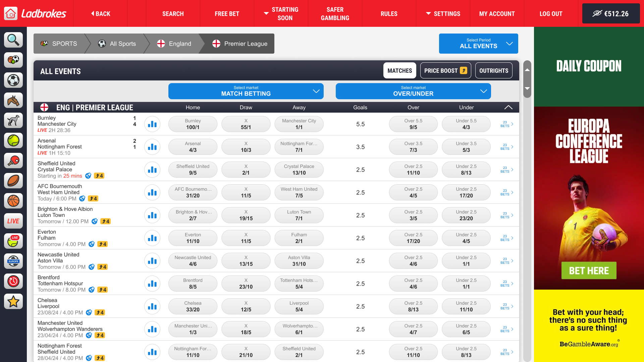Viewport: 644px width, 362px height.
Task: Expand the SETTINGS dropdown
Action: click(x=443, y=13)
